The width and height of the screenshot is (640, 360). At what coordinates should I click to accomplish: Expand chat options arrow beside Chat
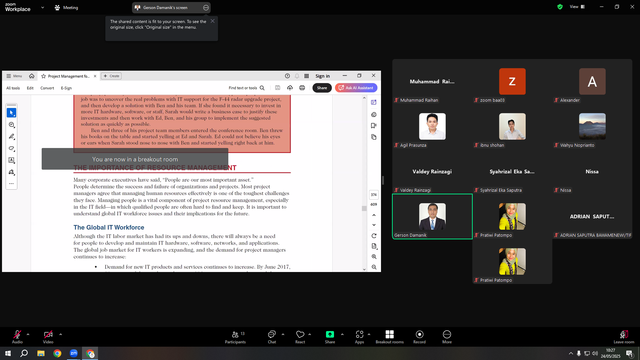[283, 334]
